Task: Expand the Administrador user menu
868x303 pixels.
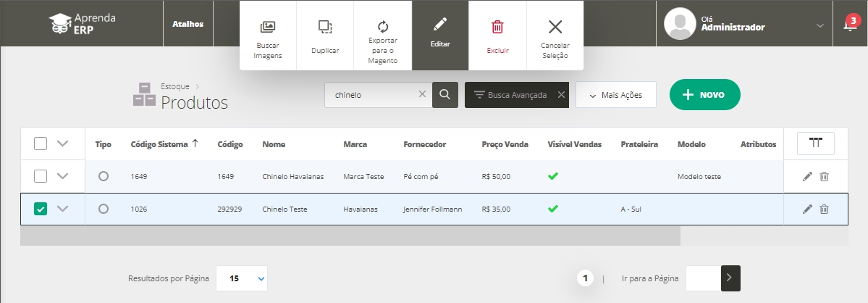Action: click(819, 25)
